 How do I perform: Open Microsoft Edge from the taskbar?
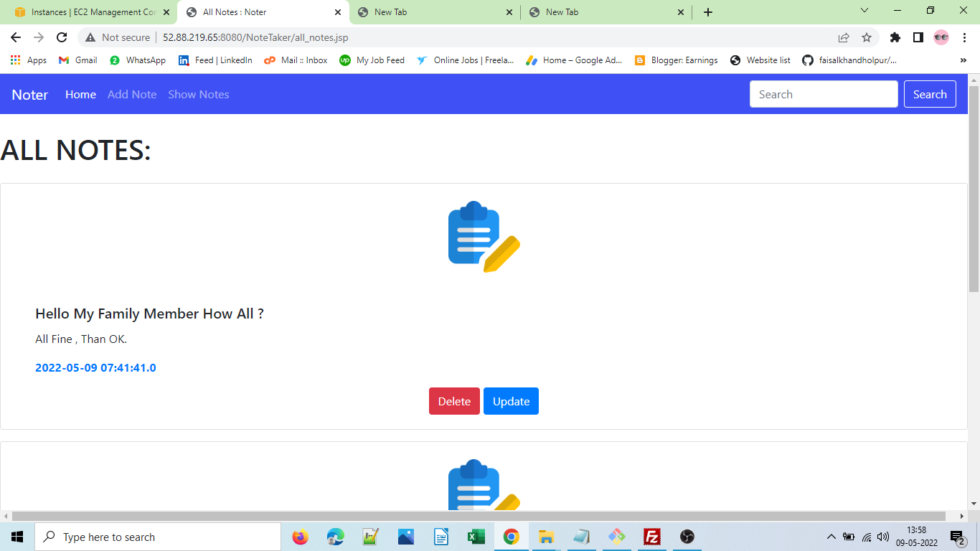(336, 537)
